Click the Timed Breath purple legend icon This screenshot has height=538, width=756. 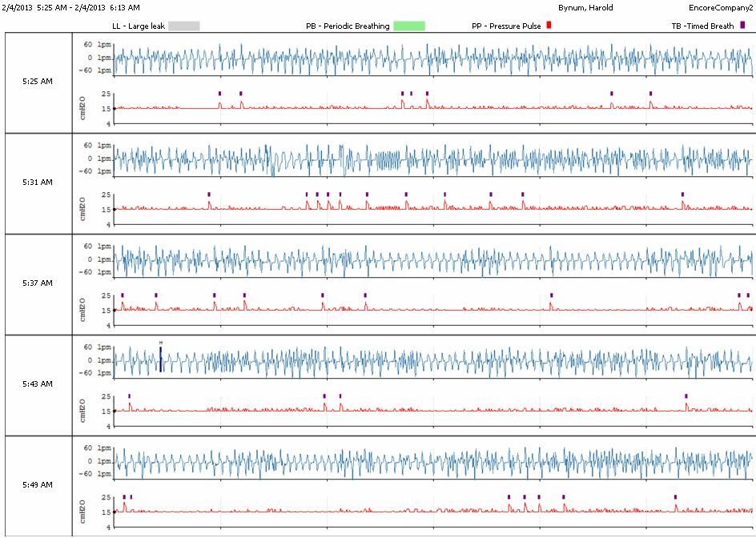point(742,26)
